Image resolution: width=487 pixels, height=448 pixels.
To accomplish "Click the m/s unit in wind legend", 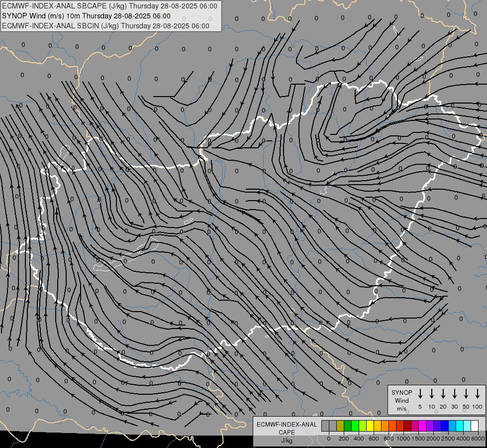I will point(401,409).
